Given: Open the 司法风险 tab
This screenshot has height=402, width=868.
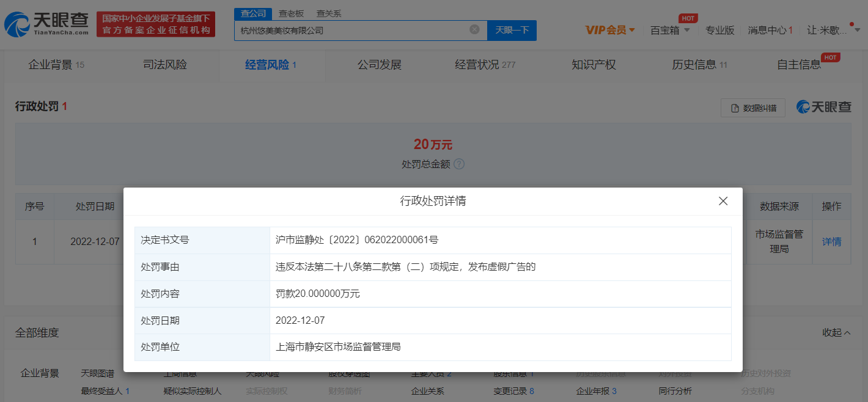Looking at the screenshot, I should coord(165,65).
